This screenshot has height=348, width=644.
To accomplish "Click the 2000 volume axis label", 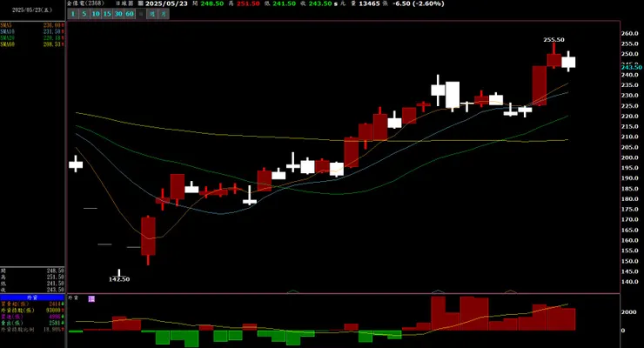I will click(629, 311).
